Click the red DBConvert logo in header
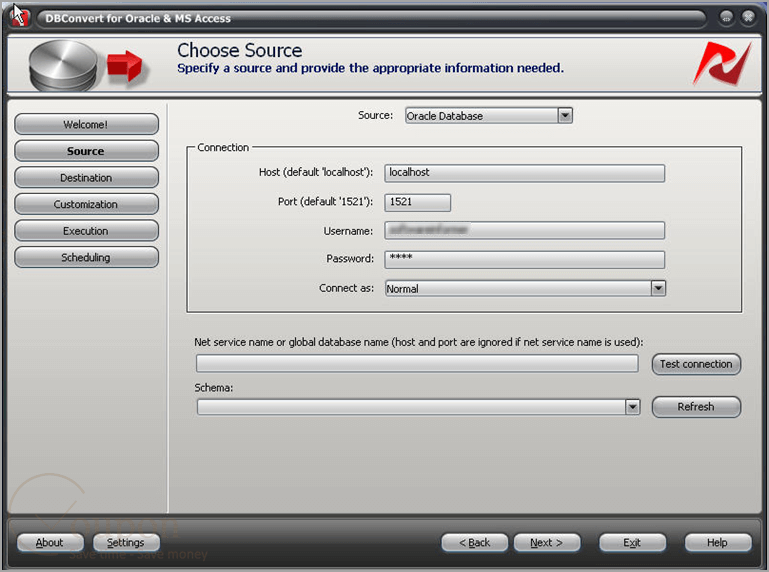The image size is (769, 572). [x=722, y=64]
